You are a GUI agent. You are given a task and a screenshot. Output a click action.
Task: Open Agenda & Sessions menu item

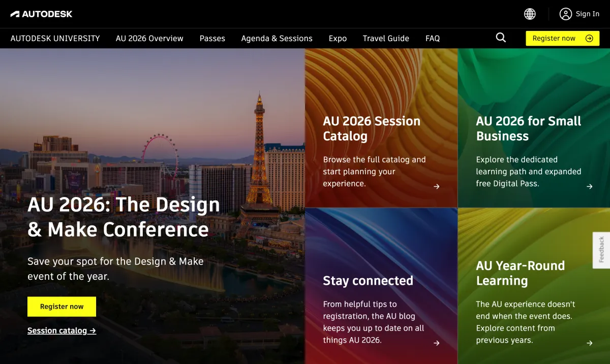(277, 38)
